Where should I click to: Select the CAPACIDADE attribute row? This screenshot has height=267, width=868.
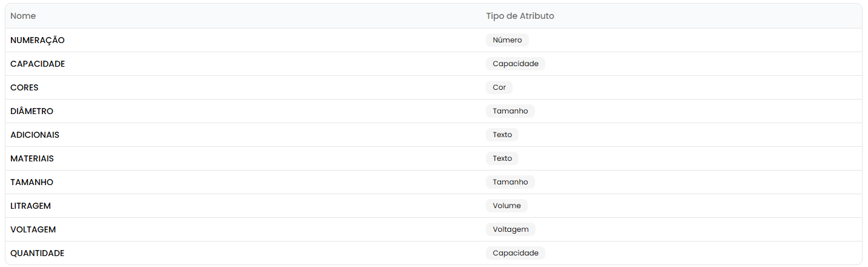pyautogui.click(x=38, y=64)
